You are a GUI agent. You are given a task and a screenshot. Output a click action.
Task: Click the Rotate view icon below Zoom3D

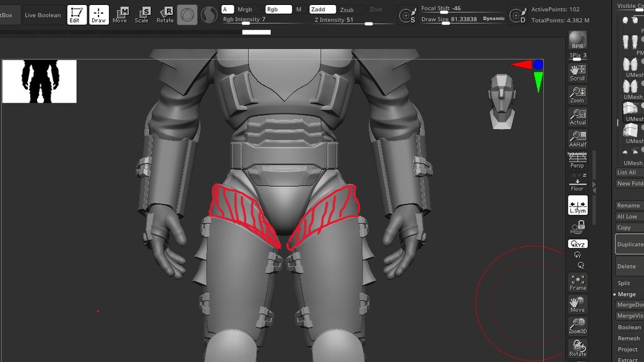tap(577, 348)
